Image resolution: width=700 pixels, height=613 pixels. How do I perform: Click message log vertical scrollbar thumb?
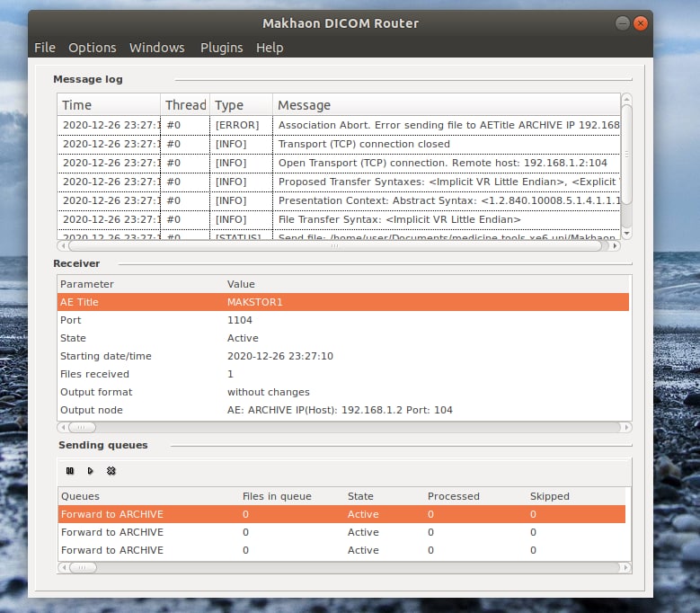click(x=627, y=155)
